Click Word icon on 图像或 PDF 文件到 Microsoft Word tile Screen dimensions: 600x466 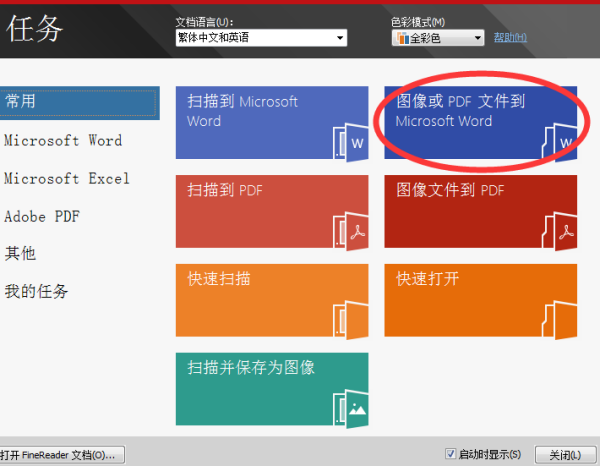[x=559, y=142]
